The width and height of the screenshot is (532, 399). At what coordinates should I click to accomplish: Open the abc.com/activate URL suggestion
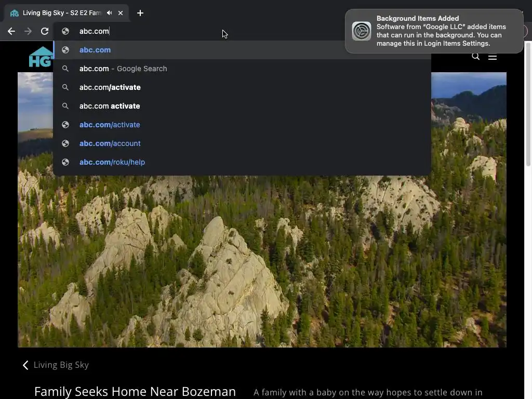click(242, 125)
